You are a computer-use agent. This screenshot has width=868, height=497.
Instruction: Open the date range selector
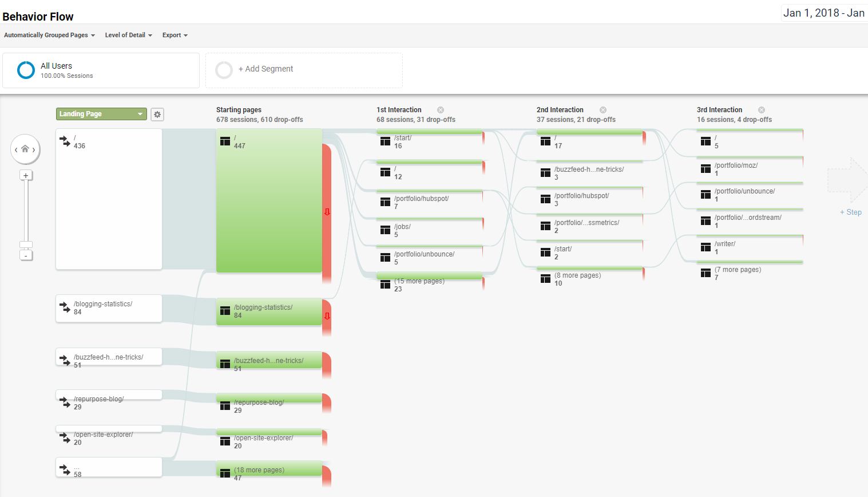(x=824, y=13)
